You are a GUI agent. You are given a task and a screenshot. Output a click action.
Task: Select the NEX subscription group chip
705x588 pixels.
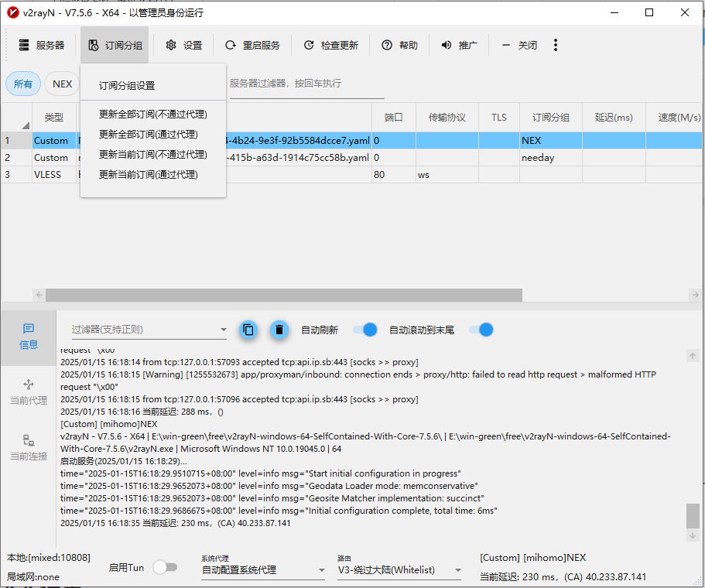[62, 84]
